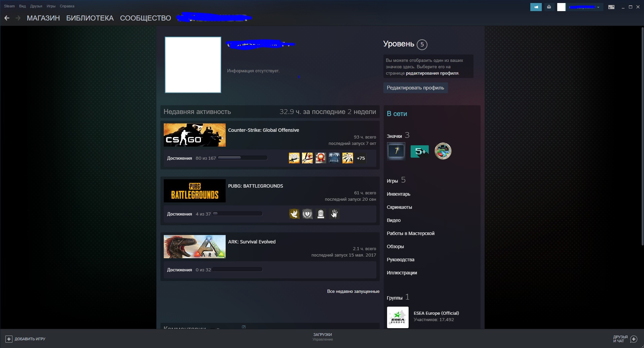Click the years of service 7 badge
644x348 pixels.
(x=396, y=151)
